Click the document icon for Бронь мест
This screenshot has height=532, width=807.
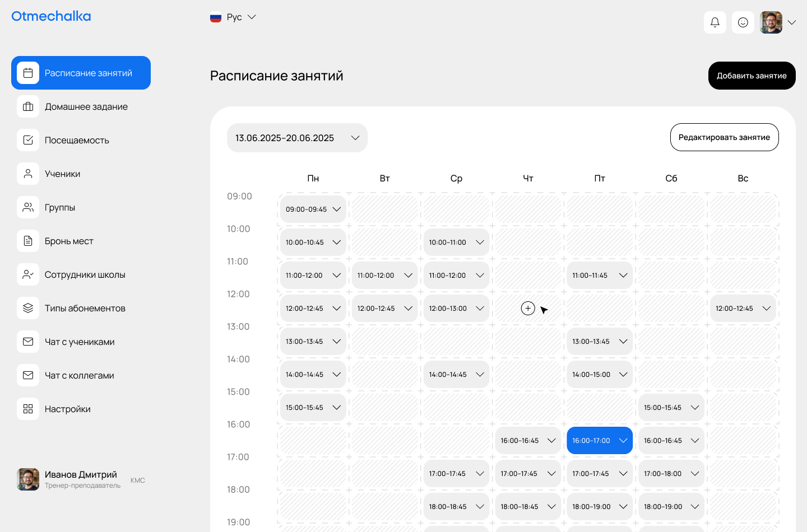(28, 241)
